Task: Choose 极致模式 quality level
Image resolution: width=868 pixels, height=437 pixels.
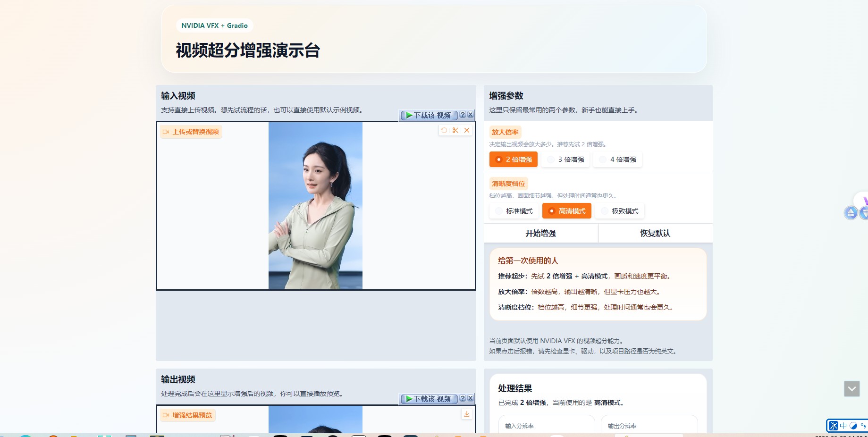Action: (620, 211)
